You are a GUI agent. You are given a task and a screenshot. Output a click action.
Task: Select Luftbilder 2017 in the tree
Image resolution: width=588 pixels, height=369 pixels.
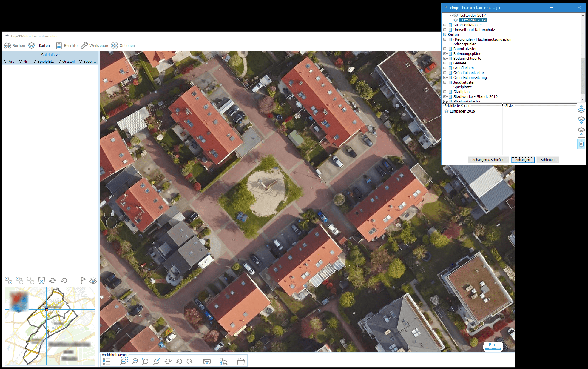(473, 16)
